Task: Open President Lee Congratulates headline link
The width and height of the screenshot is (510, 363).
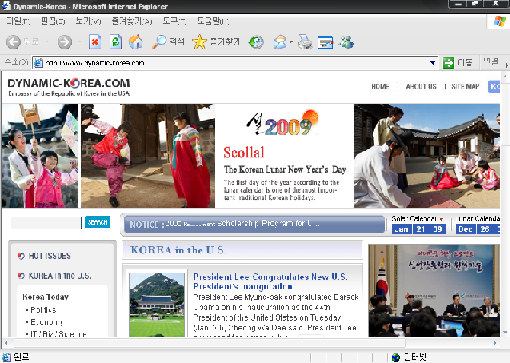Action: coord(270,281)
